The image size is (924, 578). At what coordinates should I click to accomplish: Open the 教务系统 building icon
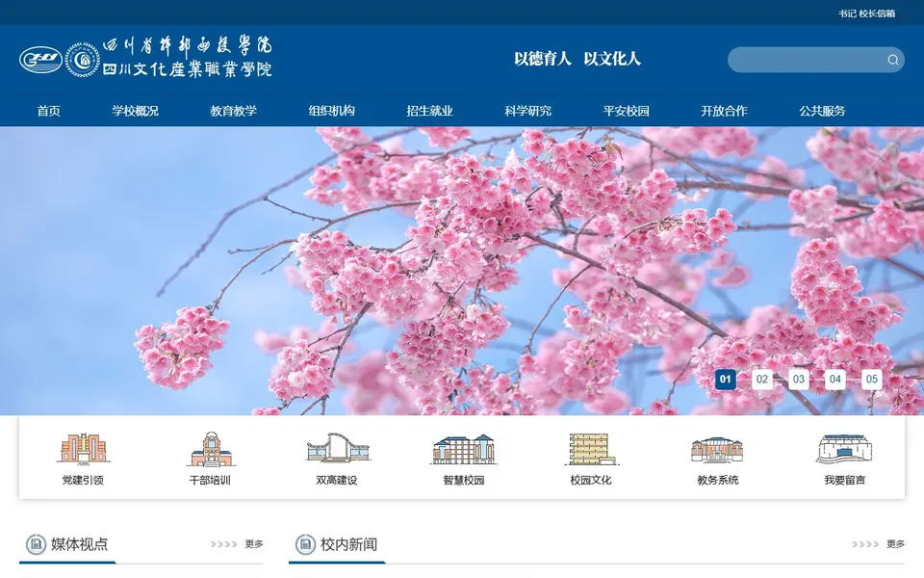pos(717,450)
